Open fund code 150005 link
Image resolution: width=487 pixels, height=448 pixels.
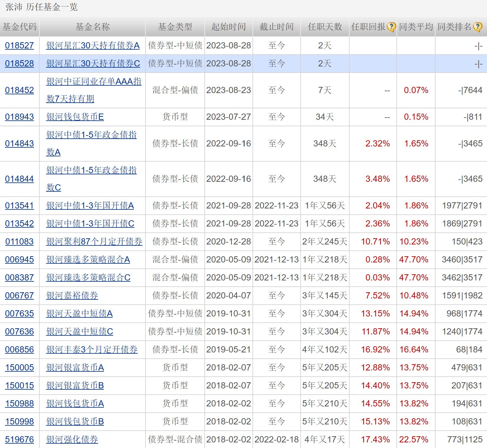pyautogui.click(x=19, y=368)
